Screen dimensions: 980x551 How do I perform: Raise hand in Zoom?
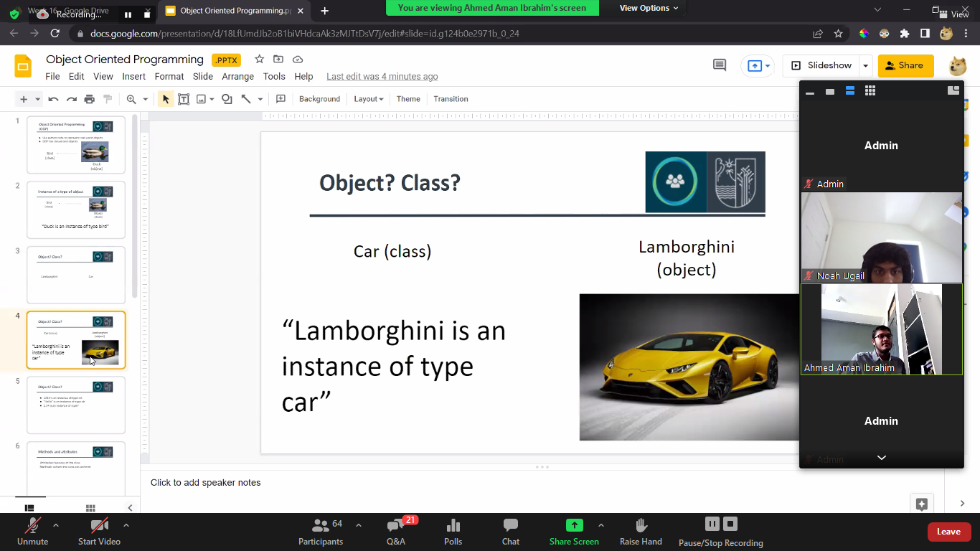641,532
